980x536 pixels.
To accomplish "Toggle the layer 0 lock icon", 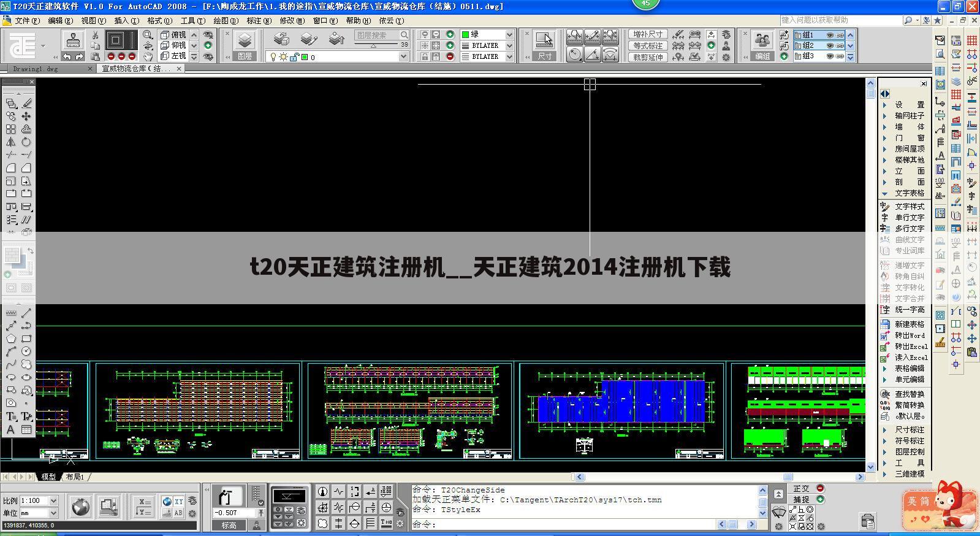I will tap(294, 57).
